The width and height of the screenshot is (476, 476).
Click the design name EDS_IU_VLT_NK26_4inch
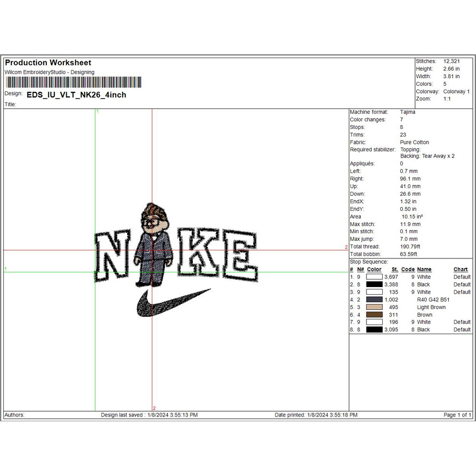(76, 95)
